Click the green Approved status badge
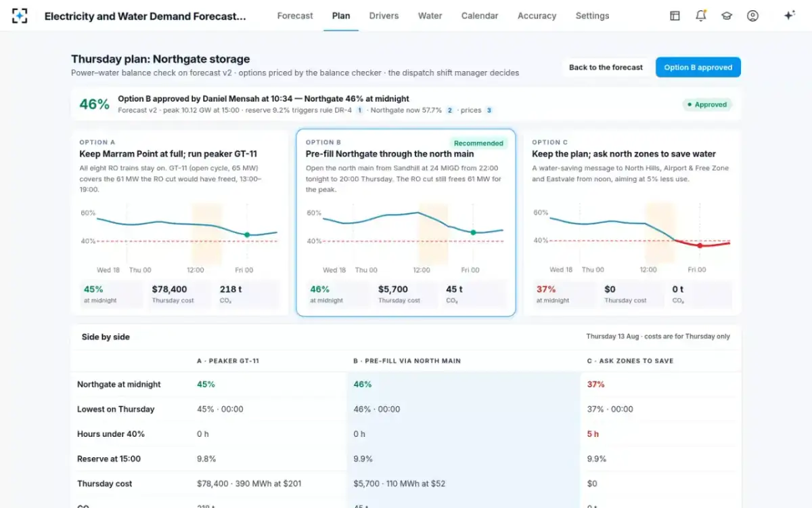812x508 pixels. tap(706, 104)
